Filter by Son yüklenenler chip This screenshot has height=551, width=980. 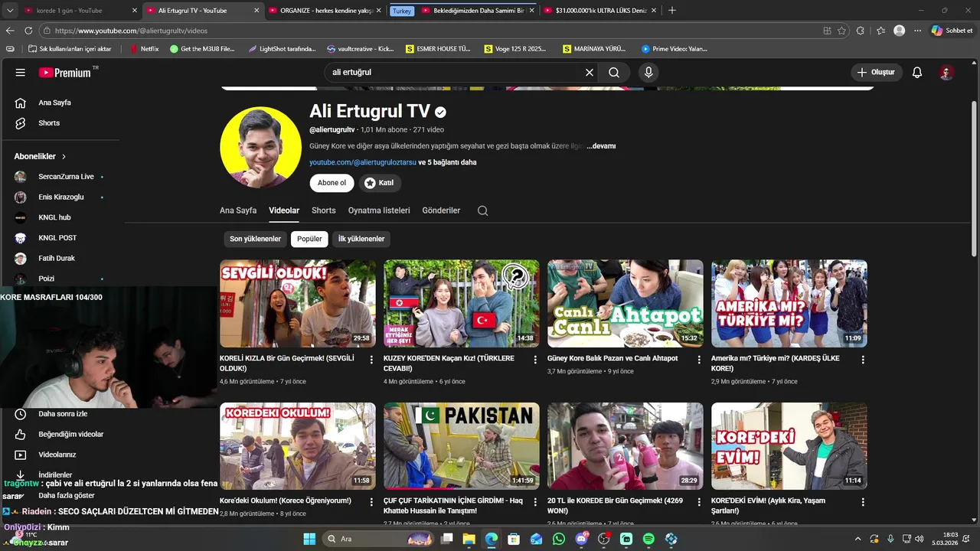(x=255, y=239)
